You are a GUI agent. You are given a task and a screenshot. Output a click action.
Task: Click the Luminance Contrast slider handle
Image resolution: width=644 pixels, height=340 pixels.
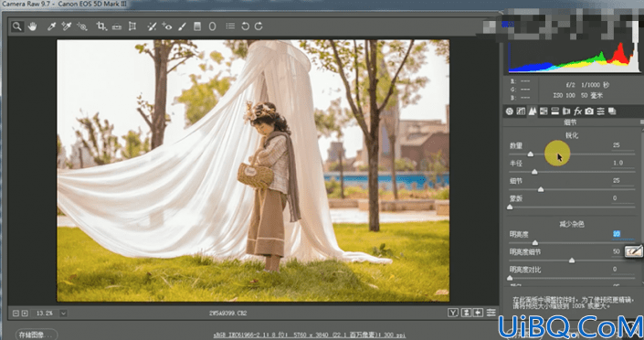coord(510,278)
